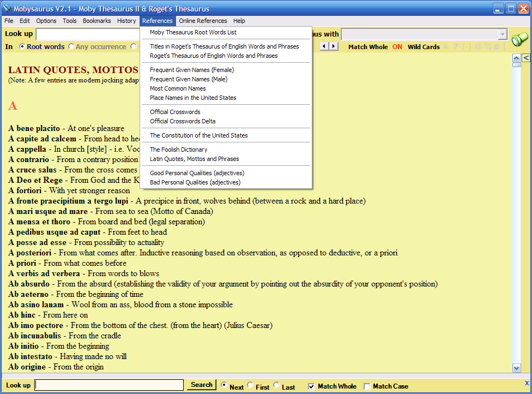Choose Frequent Given Names (Female)

point(226,70)
